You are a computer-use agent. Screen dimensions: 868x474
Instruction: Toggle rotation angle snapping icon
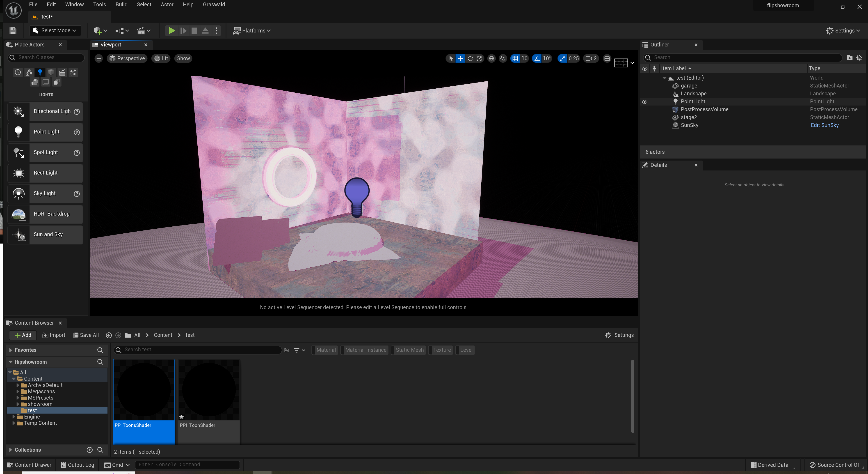pos(537,58)
